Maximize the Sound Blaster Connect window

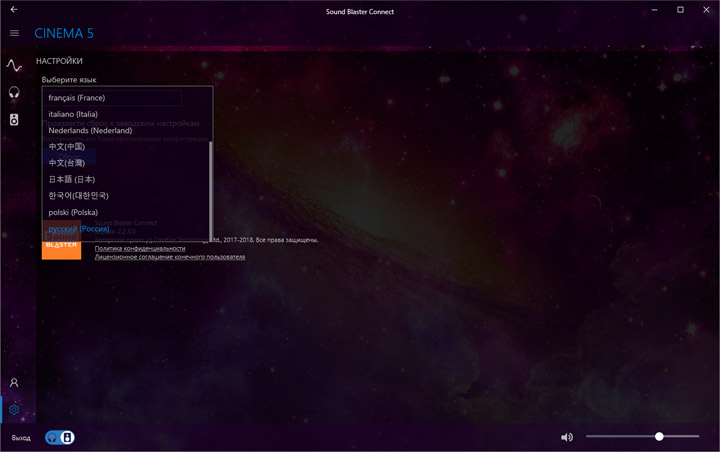(x=681, y=10)
